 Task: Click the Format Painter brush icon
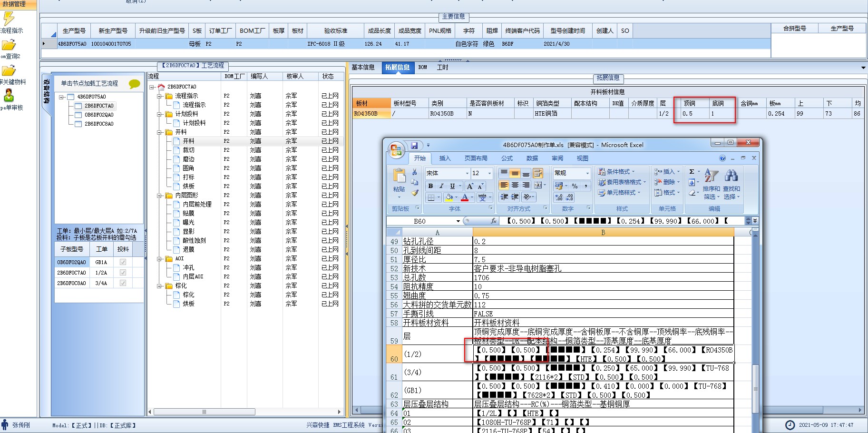click(414, 193)
